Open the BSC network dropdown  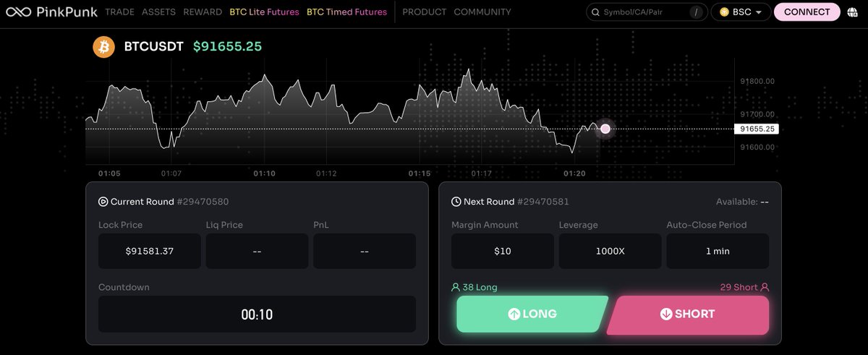click(740, 12)
